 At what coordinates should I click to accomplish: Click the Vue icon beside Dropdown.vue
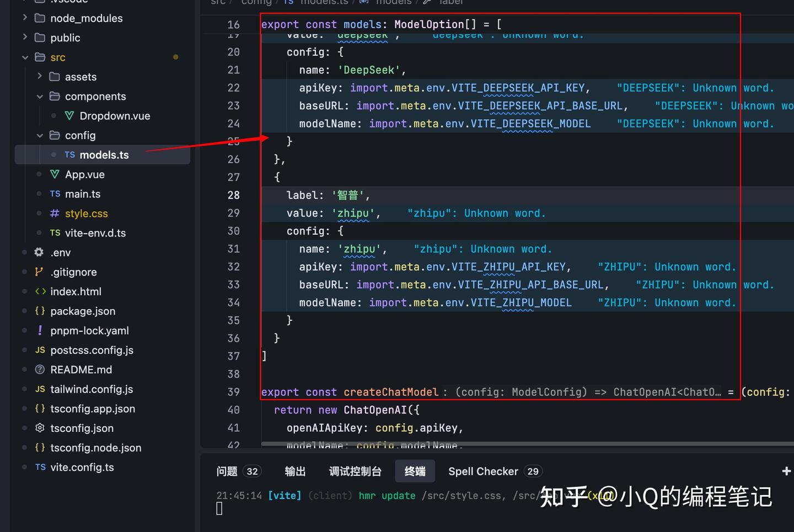[x=69, y=116]
